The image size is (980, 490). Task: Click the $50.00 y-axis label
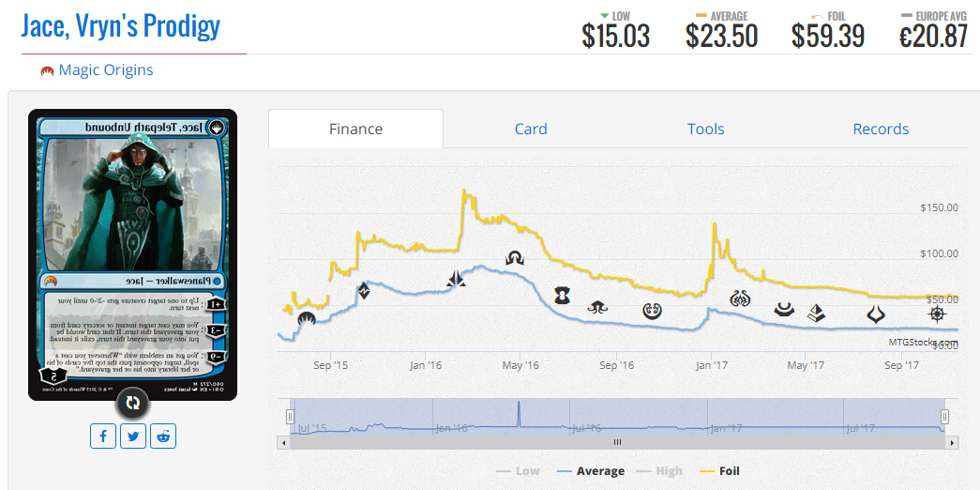click(942, 299)
